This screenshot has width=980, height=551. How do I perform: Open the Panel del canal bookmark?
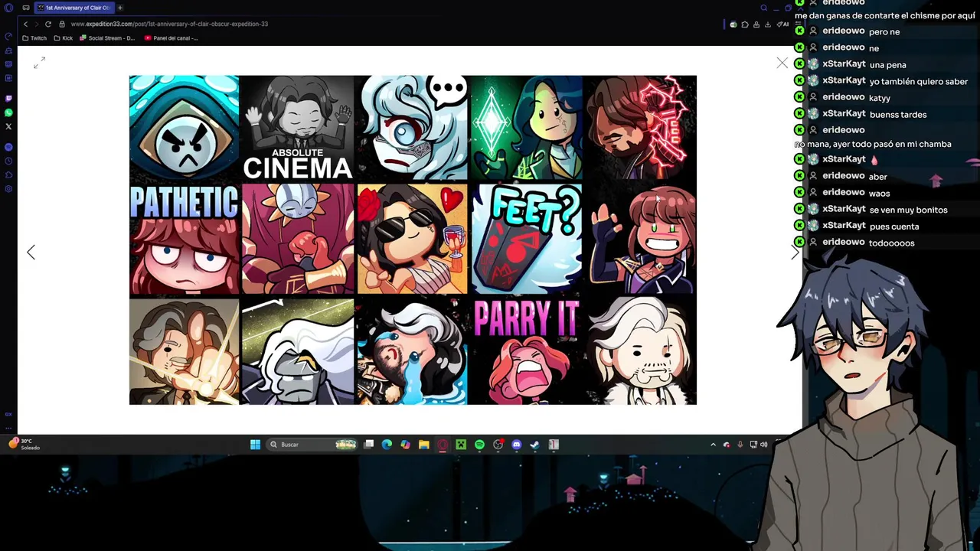(x=171, y=37)
